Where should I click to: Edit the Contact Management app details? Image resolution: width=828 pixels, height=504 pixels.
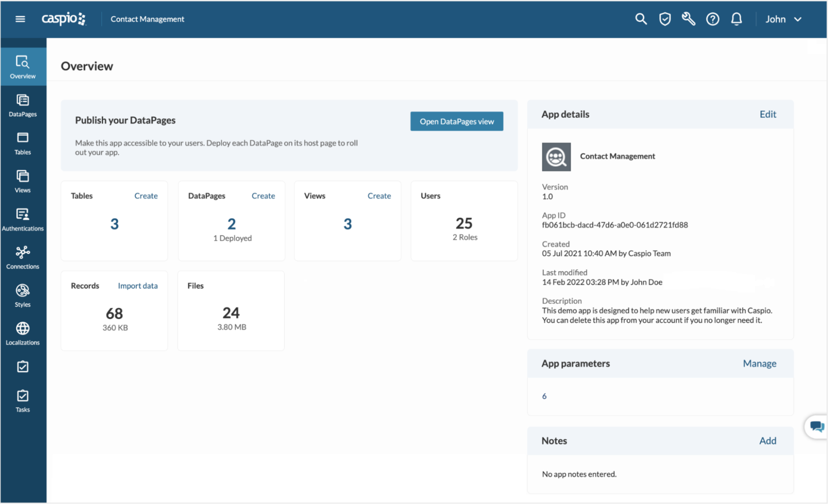pyautogui.click(x=768, y=114)
